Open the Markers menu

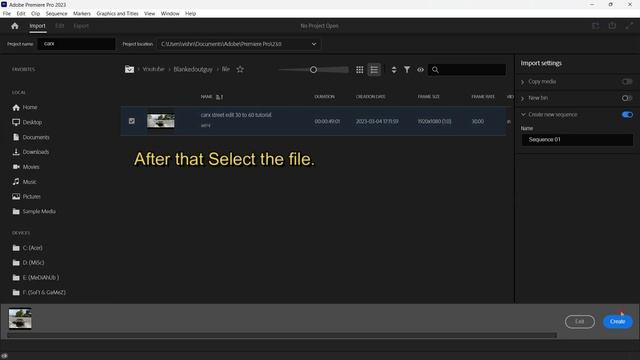82,13
